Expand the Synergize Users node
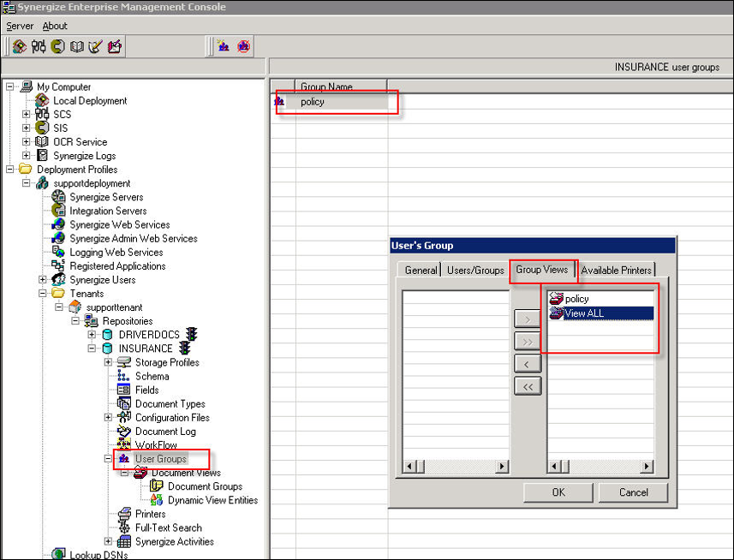The image size is (734, 560). [x=43, y=280]
